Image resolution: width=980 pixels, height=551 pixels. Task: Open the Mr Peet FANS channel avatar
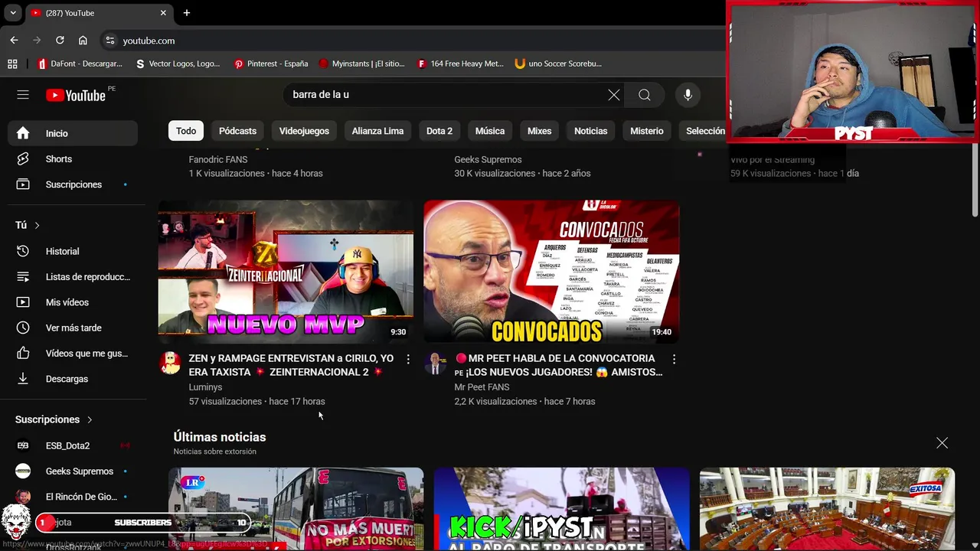coord(436,363)
